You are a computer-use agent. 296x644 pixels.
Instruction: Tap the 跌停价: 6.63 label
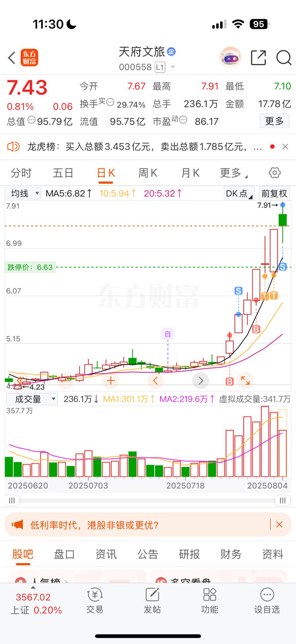[30, 267]
